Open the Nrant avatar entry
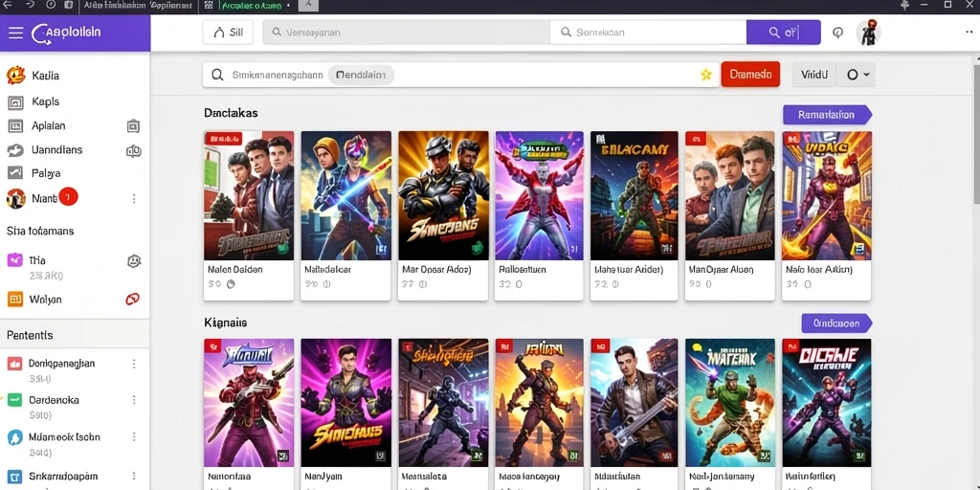 15,198
